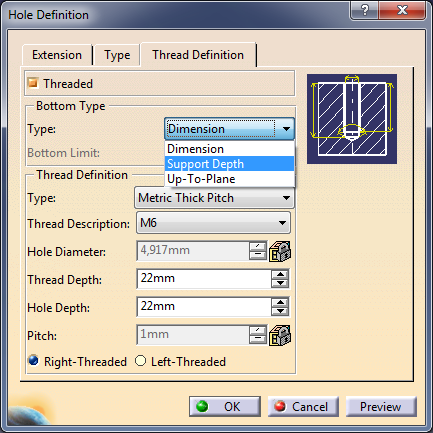Increase Hole Depth with up arrow
433x433 pixels.
pyautogui.click(x=280, y=303)
